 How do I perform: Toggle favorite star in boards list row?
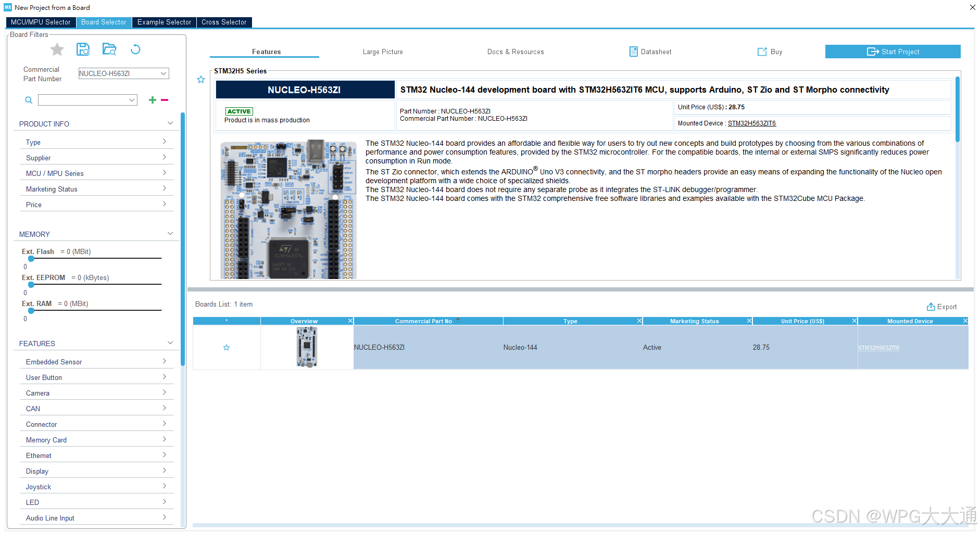tap(227, 348)
